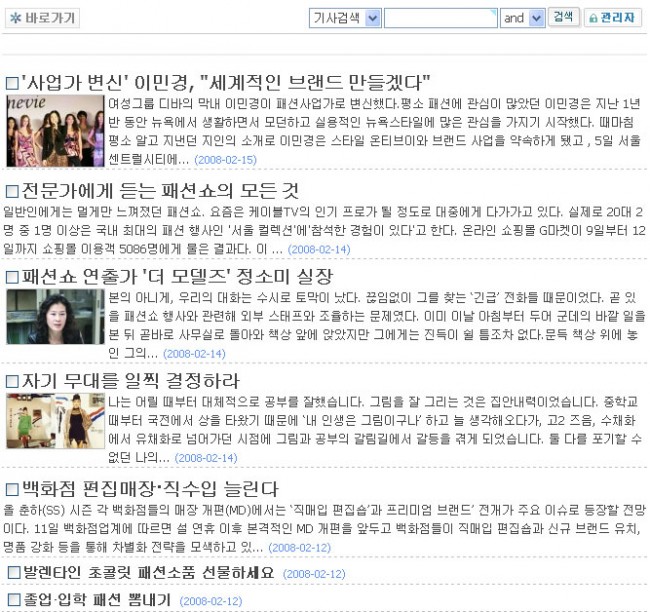Click summary text starting 나는 어릴 때부터

point(375,430)
